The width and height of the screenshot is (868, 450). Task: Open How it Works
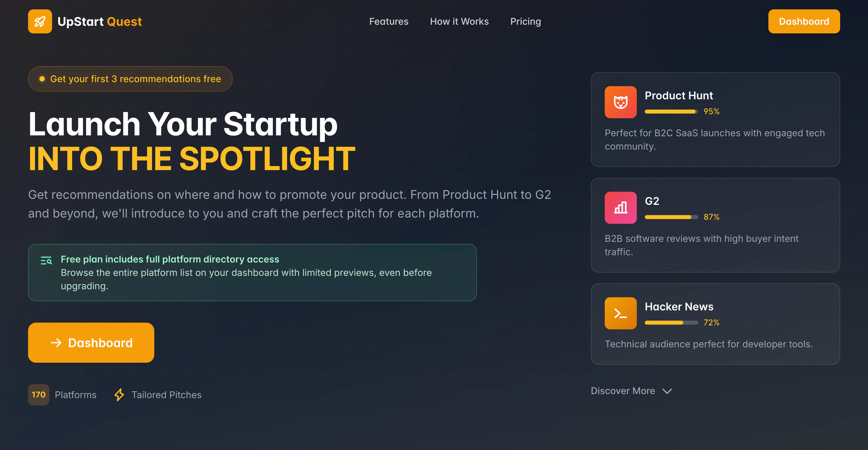click(459, 21)
